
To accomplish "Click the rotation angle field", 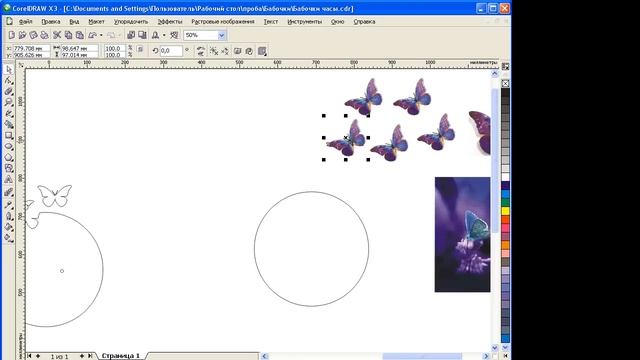I will (x=171, y=51).
